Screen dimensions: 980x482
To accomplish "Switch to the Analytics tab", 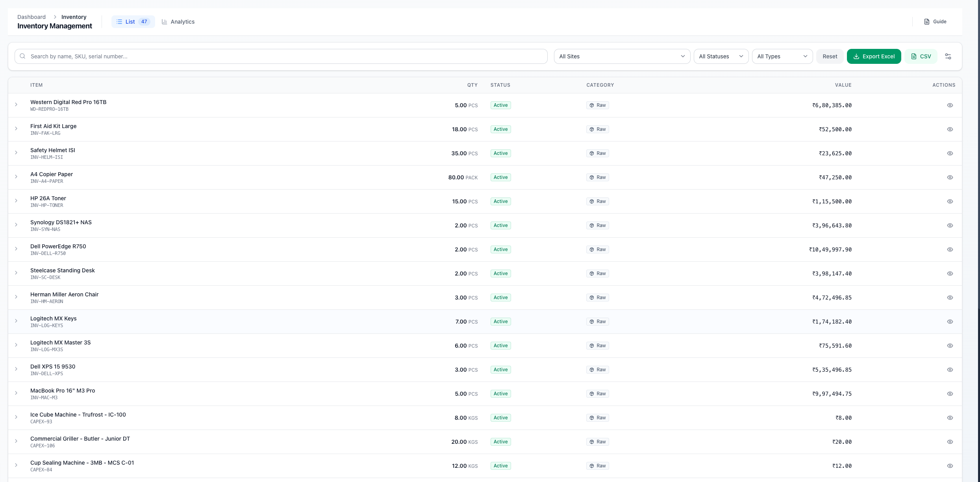I will point(178,22).
